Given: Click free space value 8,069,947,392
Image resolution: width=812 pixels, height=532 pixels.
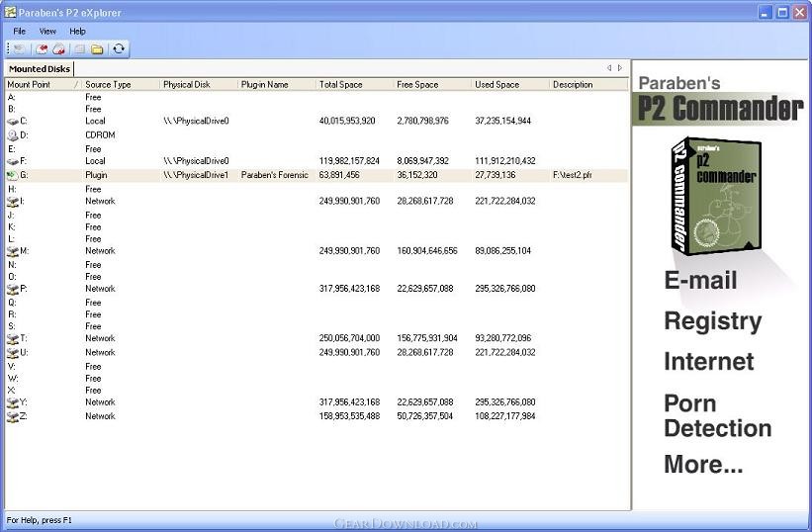Looking at the screenshot, I should click(422, 161).
